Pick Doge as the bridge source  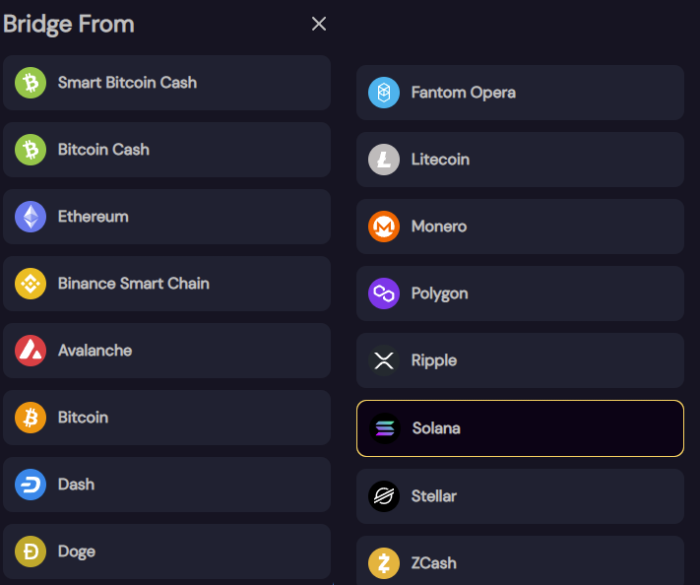pos(166,552)
